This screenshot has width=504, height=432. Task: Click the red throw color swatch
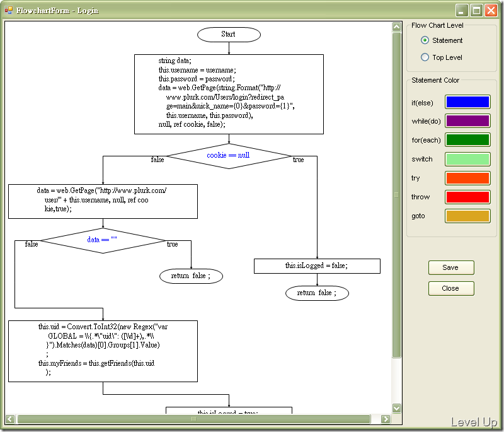pyautogui.click(x=467, y=197)
